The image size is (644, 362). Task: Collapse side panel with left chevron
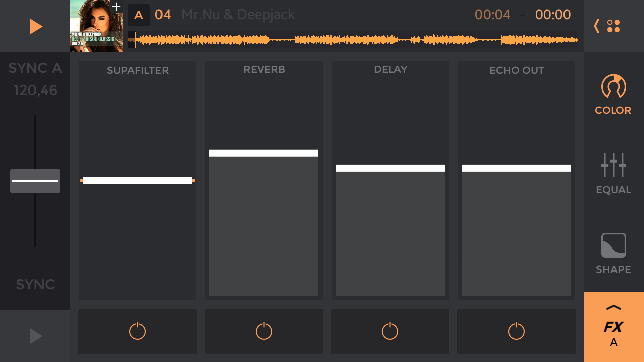click(597, 26)
